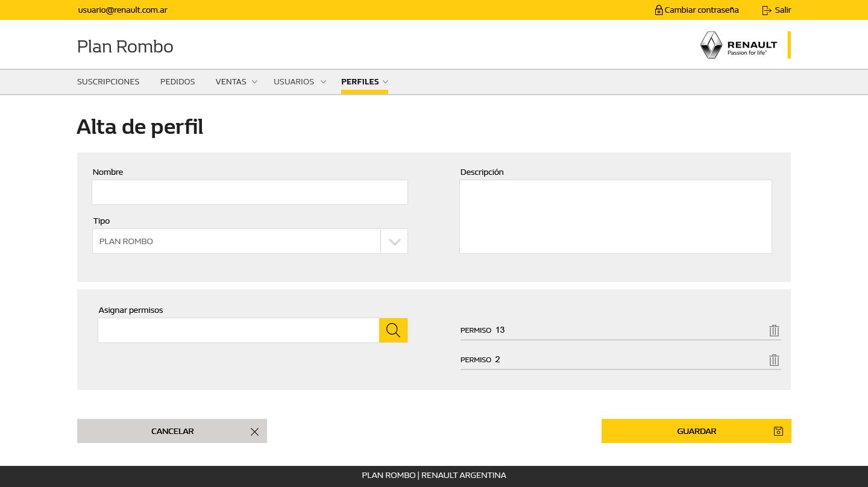The image size is (868, 487).
Task: Click the padlock icon beside Cambiar contraseña
Action: [x=658, y=10]
